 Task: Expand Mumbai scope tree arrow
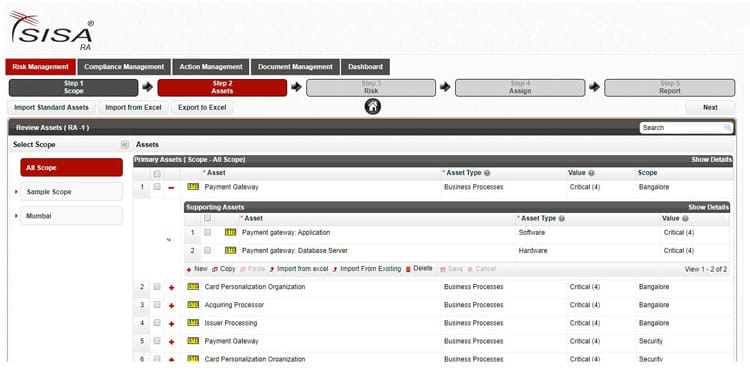16,216
